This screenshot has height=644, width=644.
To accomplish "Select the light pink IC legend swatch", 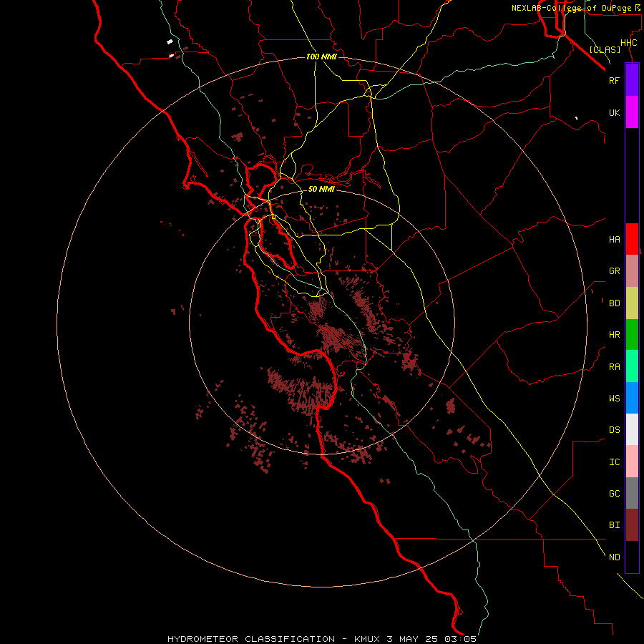I will pyautogui.click(x=632, y=462).
